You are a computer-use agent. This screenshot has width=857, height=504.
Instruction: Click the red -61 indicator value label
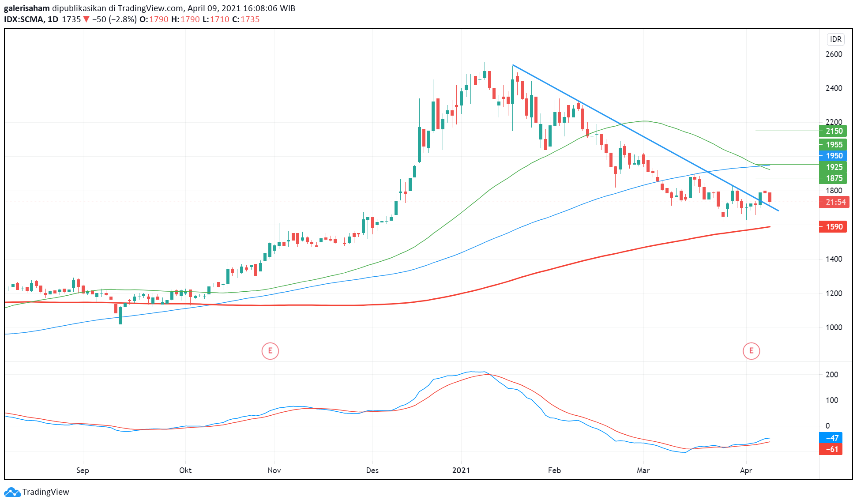tap(831, 449)
